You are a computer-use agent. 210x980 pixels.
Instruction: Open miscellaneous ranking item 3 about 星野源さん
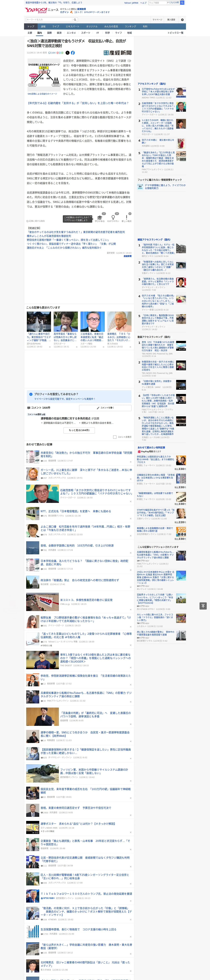click(x=158, y=282)
